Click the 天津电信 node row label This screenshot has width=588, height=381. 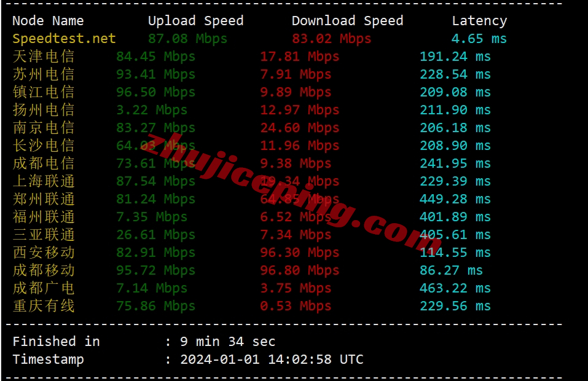(x=44, y=57)
